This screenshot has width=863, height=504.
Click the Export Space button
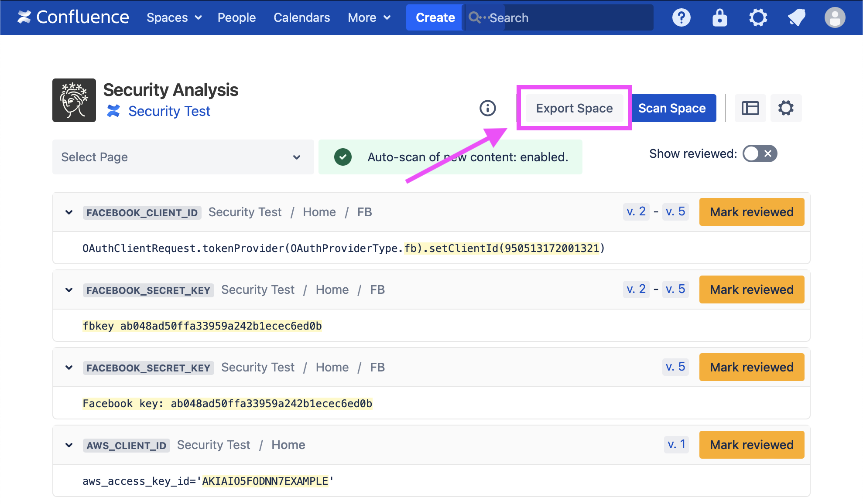[574, 108]
